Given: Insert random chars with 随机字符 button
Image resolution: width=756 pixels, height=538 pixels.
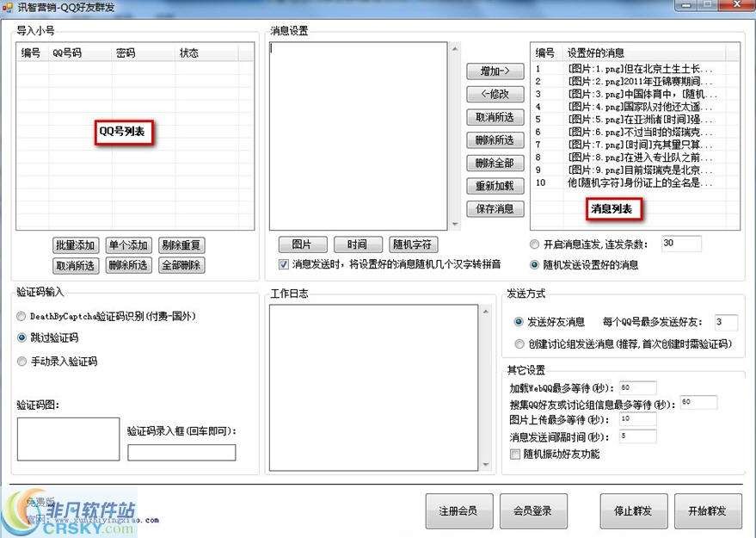Looking at the screenshot, I should [x=413, y=244].
